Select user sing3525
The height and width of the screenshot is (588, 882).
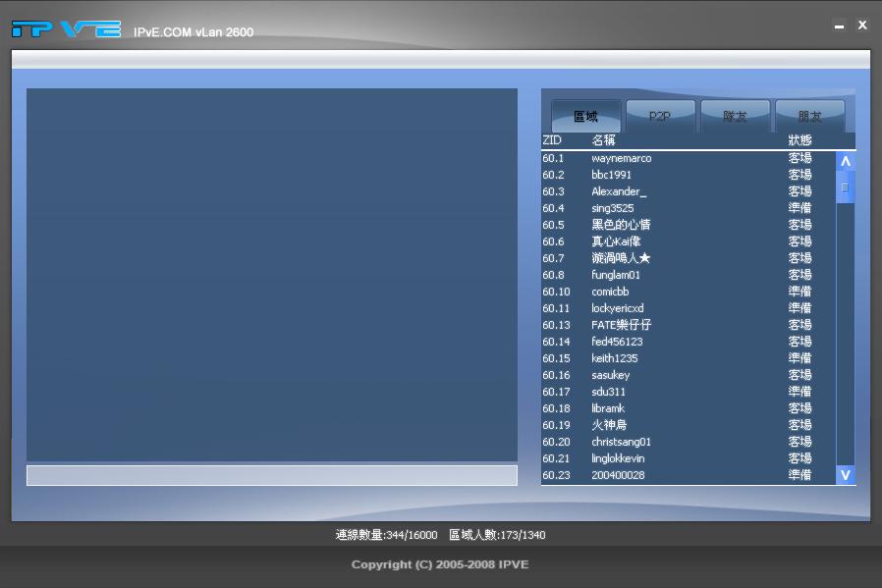[x=688, y=208]
